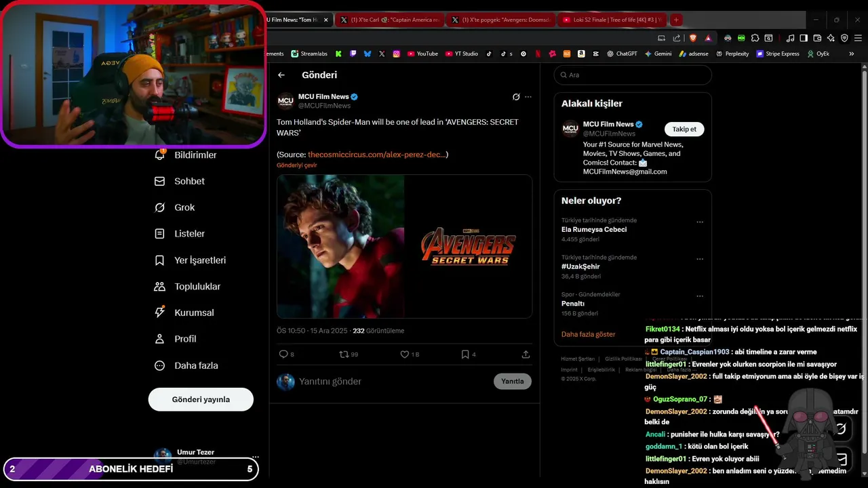Open the OyEk bookmark
The height and width of the screenshot is (488, 868).
click(818, 54)
